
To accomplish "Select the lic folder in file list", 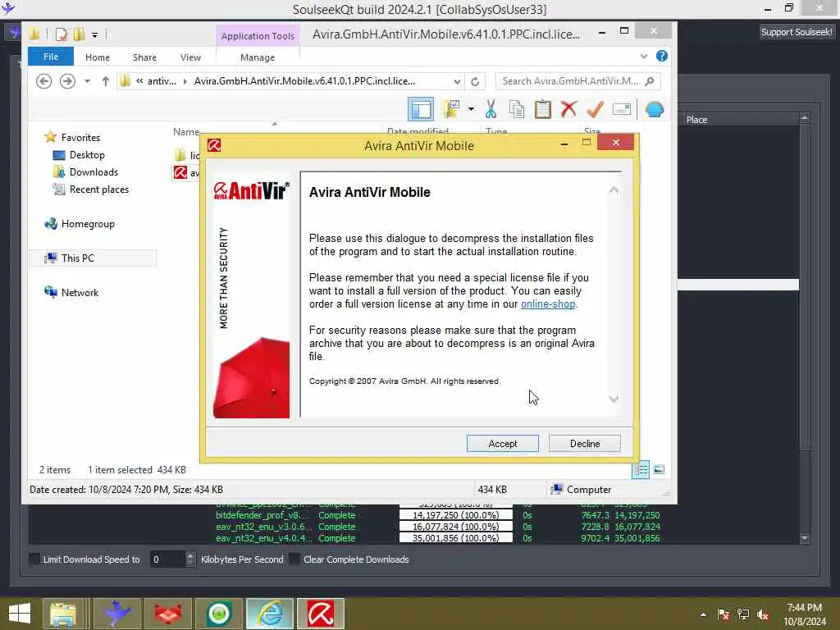I will (186, 155).
